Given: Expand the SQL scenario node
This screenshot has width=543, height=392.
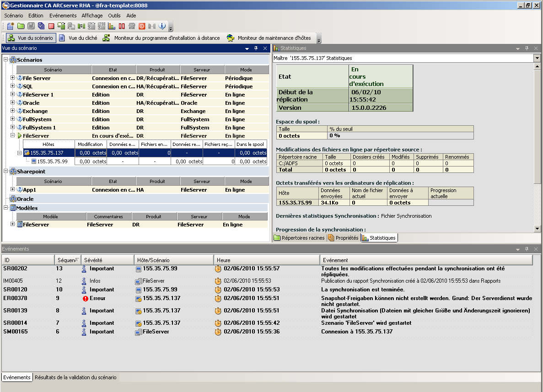Looking at the screenshot, I should 13,86.
